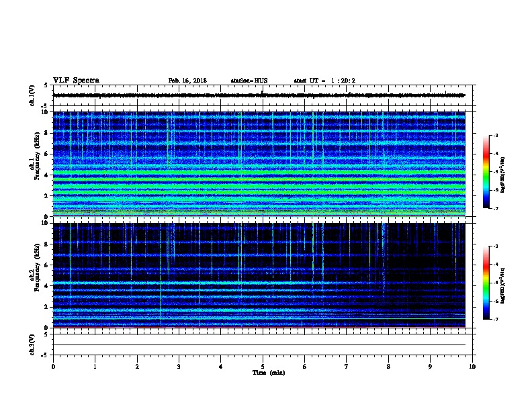
Task: Click time axis tick label "0"
Action: (53, 366)
